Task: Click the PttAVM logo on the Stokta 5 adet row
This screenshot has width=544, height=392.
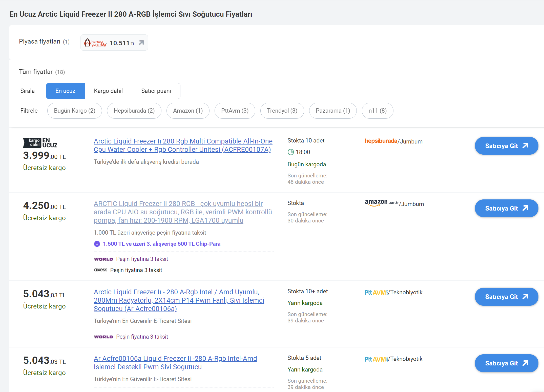Action: click(x=376, y=359)
